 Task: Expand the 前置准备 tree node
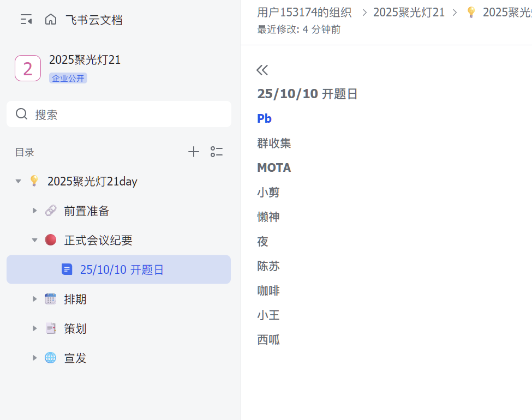coord(35,211)
